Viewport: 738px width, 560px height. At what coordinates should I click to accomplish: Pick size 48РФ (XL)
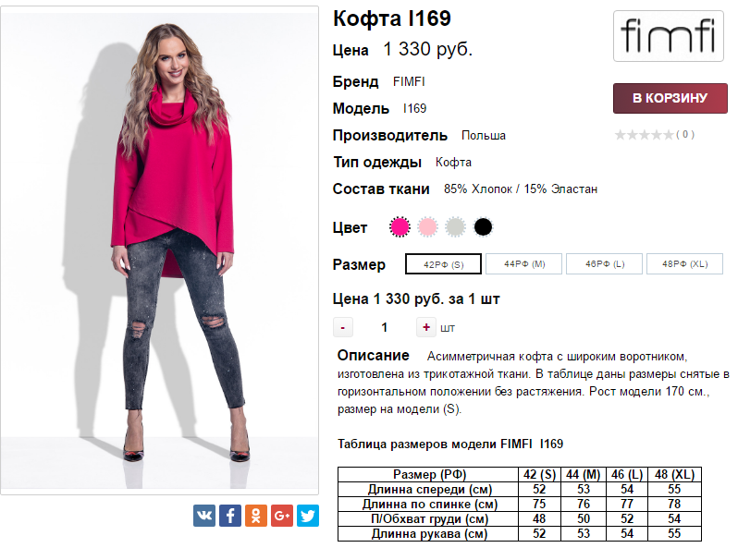tap(684, 264)
